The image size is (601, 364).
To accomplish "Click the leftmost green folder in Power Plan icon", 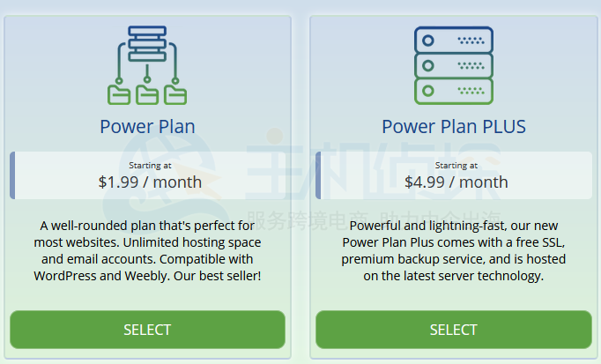I will tap(119, 93).
